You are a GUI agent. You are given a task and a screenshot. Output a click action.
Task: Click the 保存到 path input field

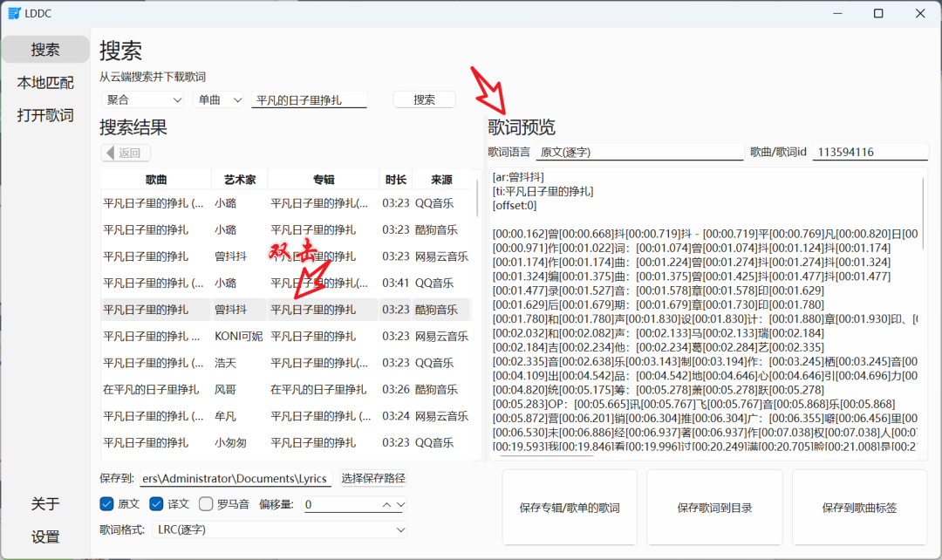pyautogui.click(x=236, y=478)
